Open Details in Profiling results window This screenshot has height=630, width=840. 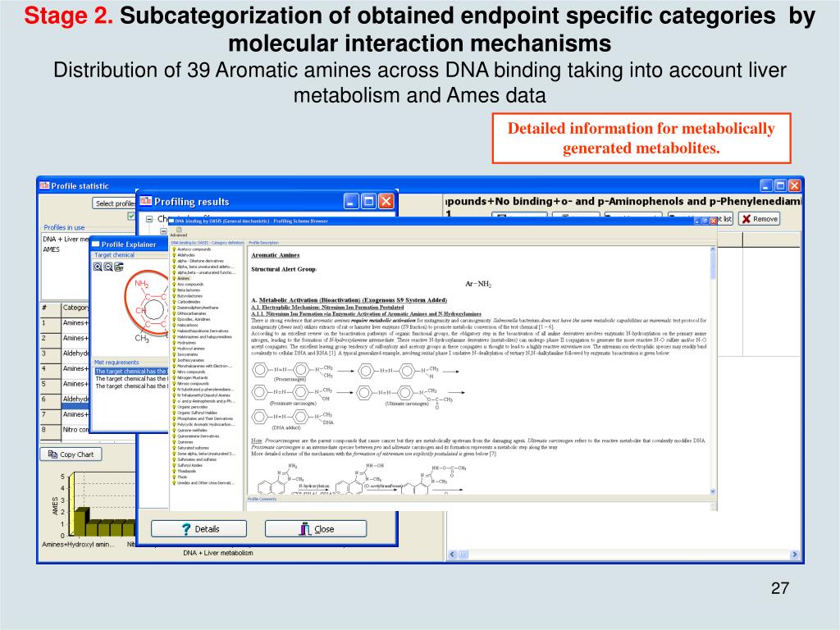199,529
